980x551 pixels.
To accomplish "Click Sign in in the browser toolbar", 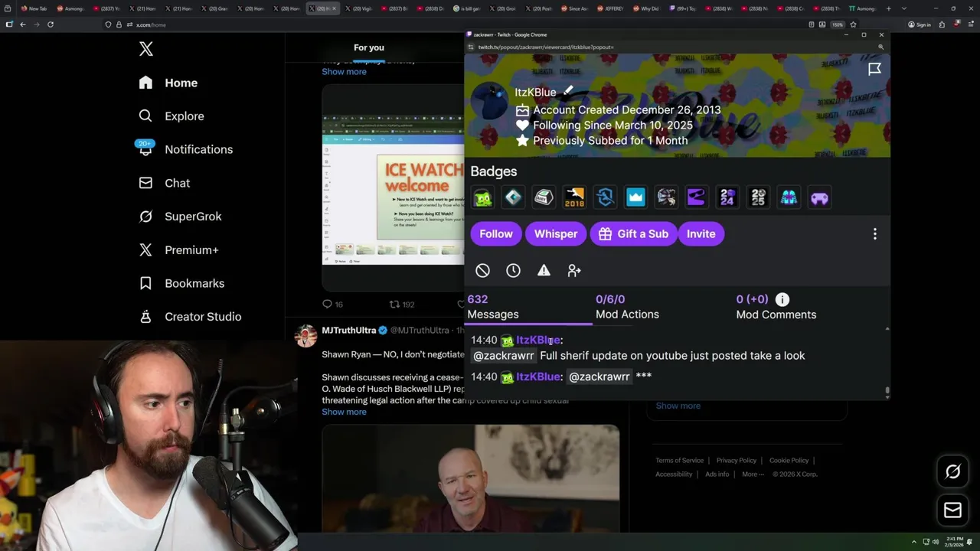I will [x=920, y=24].
